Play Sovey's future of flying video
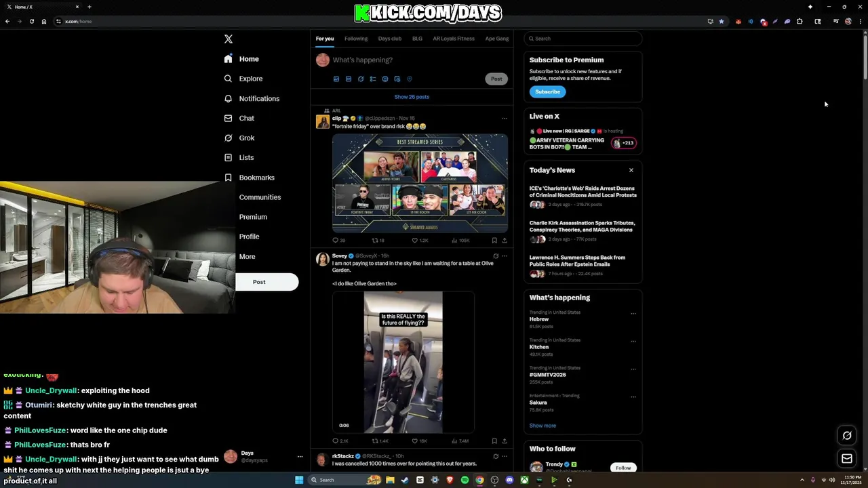Screen dimensions: 868x488 pos(403,363)
